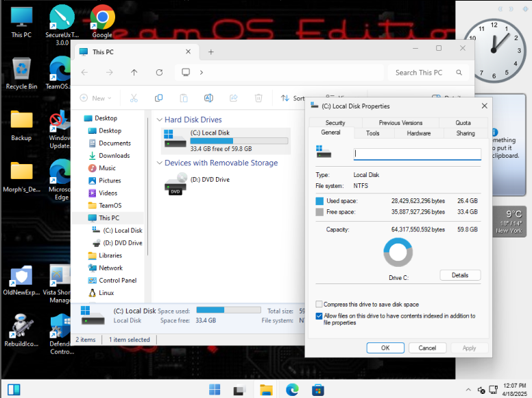Open the OldNewExplorer desktop shortcut

click(x=21, y=281)
